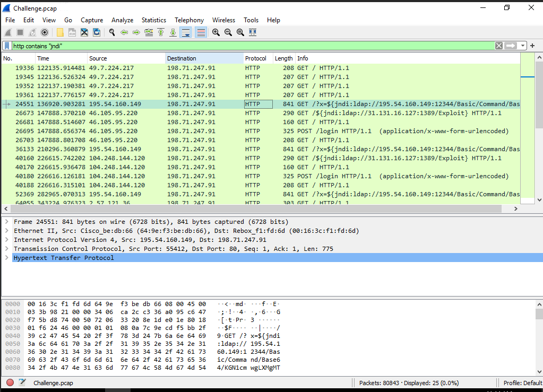Open the Edit menu
The image size is (543, 392).
(x=28, y=20)
